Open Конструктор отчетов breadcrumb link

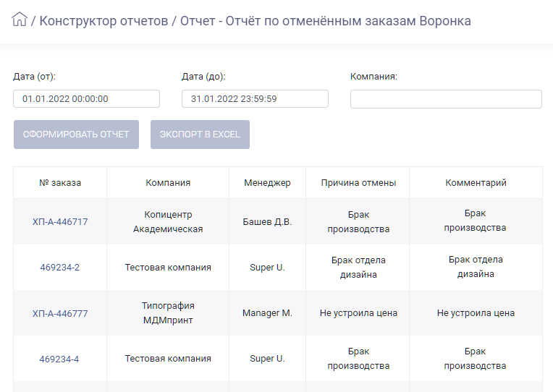[104, 21]
